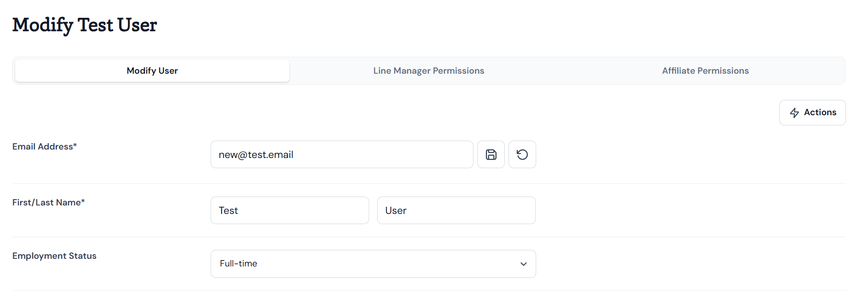Image resolution: width=868 pixels, height=291 pixels.
Task: Click the lightning bolt icon beside Actions
Action: pos(794,113)
